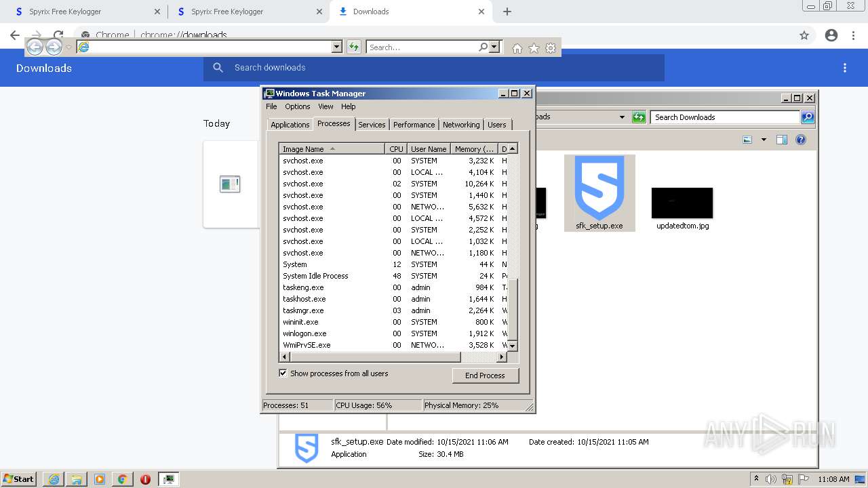Viewport: 868px width, 488px height.
Task: Click the red Opera taskbar icon
Action: coord(145,479)
